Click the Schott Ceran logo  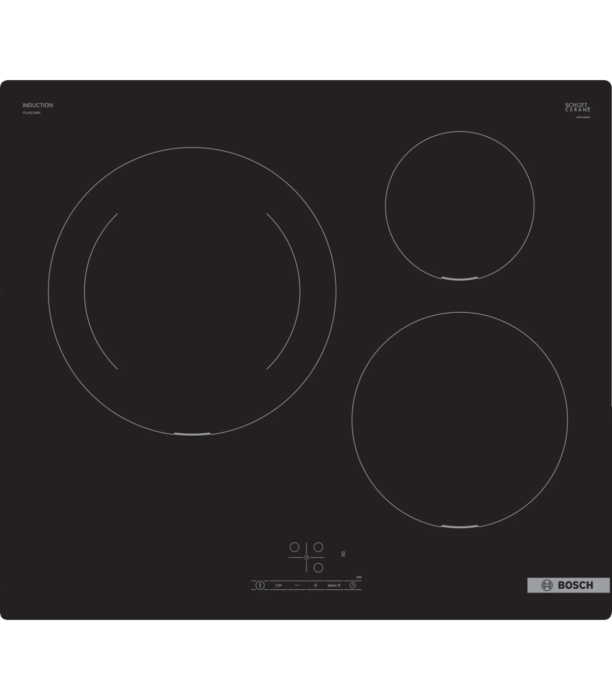coord(577,107)
